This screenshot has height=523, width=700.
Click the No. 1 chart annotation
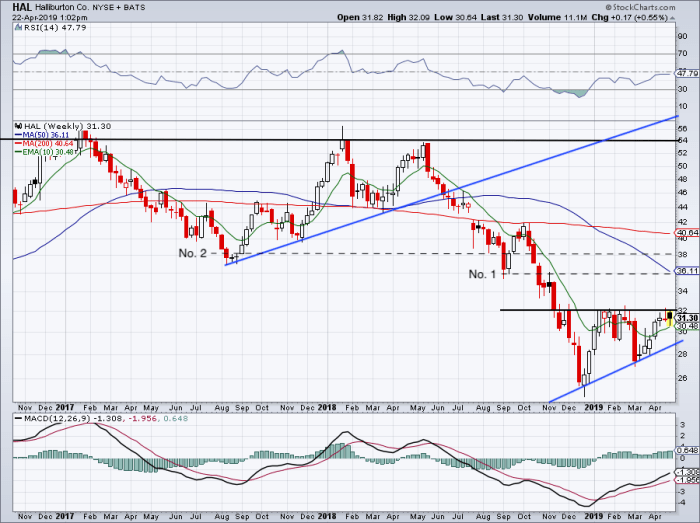click(x=482, y=274)
